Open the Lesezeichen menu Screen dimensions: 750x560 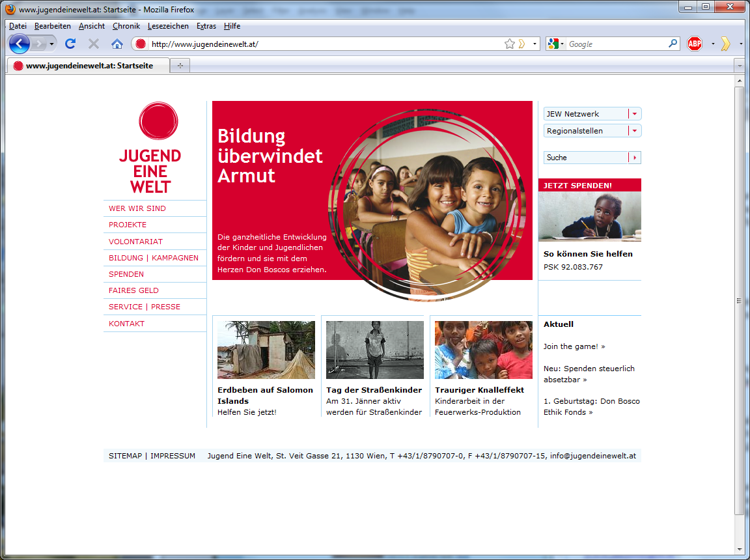coord(168,26)
